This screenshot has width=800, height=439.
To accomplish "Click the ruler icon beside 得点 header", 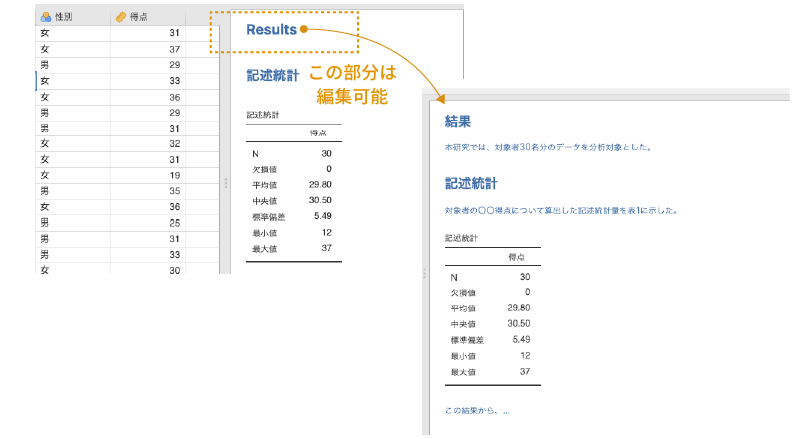I will click(120, 17).
